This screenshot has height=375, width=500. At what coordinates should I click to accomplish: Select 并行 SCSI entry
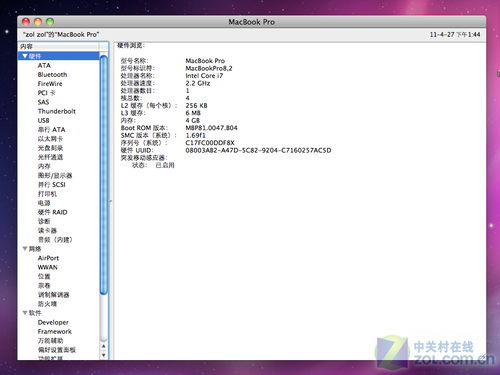52,184
